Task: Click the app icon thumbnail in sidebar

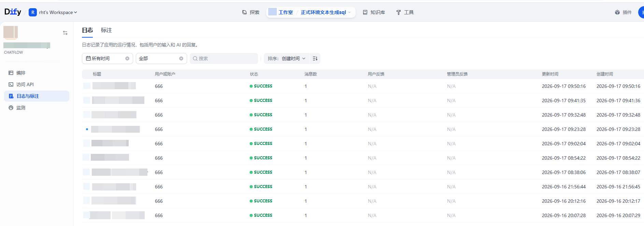Action: pos(11,32)
